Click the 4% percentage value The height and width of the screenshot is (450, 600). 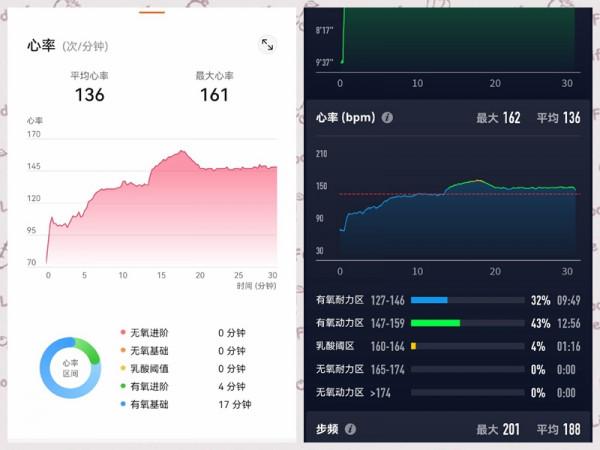pos(538,347)
